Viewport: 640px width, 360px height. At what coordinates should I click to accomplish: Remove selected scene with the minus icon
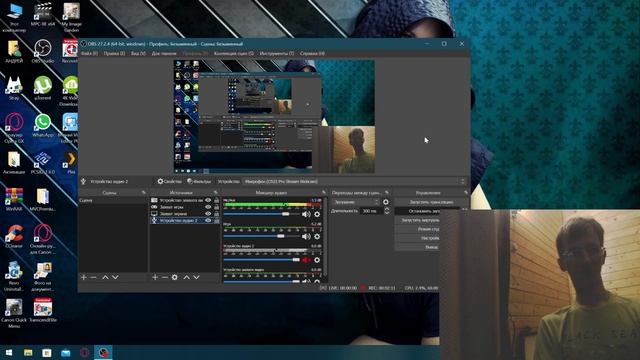click(x=93, y=277)
